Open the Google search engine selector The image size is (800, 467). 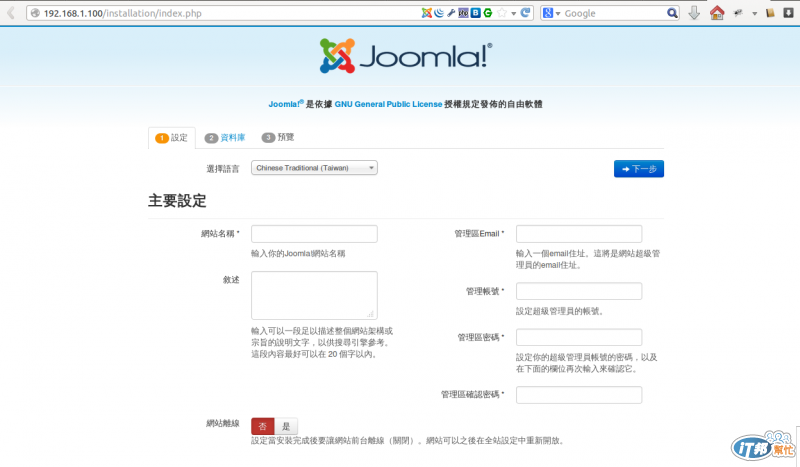click(x=551, y=13)
